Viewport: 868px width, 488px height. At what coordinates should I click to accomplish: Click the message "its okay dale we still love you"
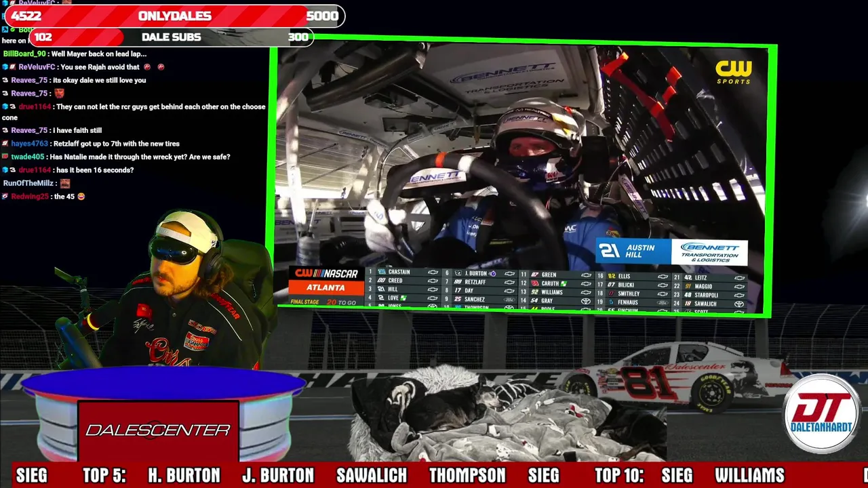pos(100,80)
